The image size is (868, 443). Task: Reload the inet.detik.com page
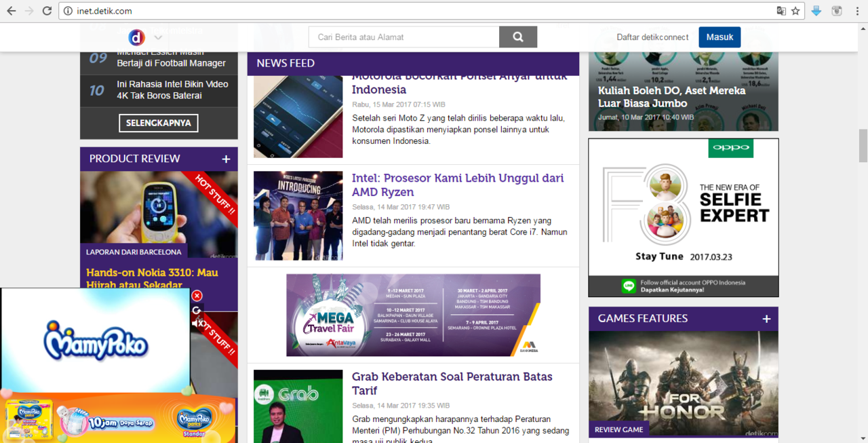tap(47, 11)
